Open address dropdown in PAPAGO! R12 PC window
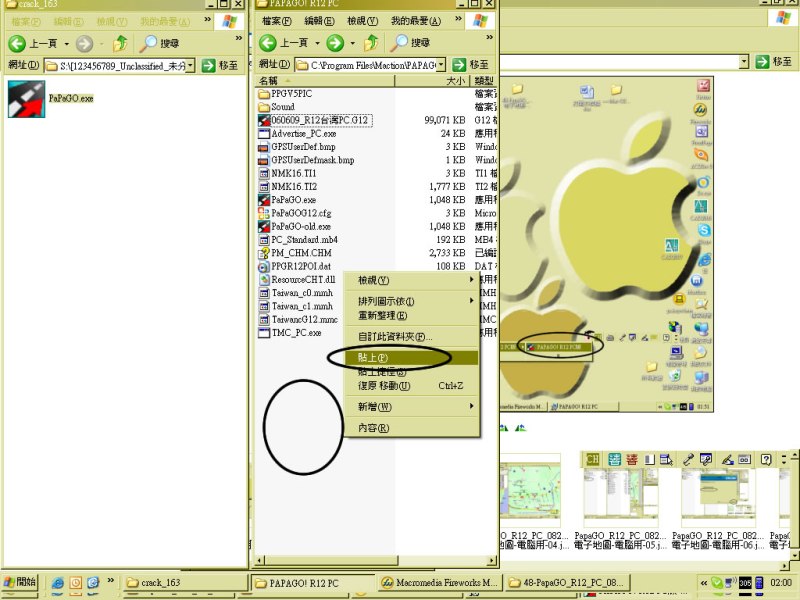 pos(441,65)
